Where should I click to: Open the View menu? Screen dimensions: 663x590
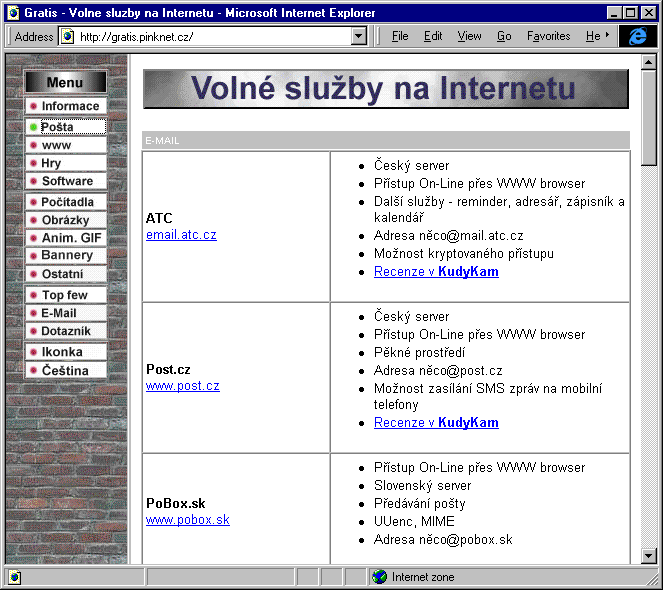pyautogui.click(x=469, y=36)
